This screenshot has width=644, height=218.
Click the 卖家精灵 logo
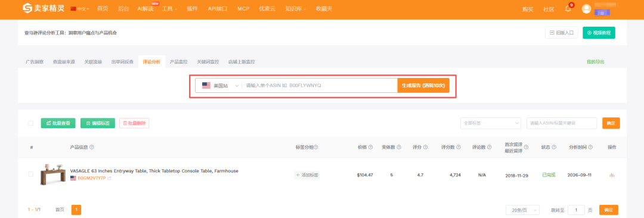click(43, 8)
